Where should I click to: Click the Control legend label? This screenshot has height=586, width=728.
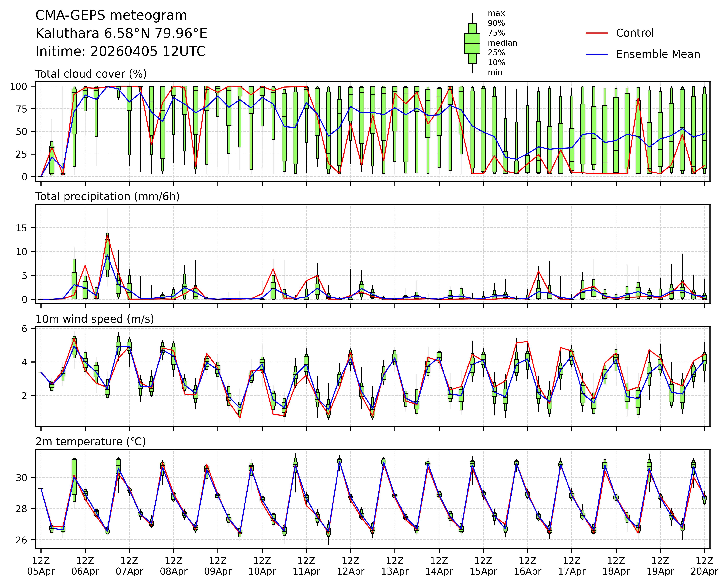[x=635, y=33]
